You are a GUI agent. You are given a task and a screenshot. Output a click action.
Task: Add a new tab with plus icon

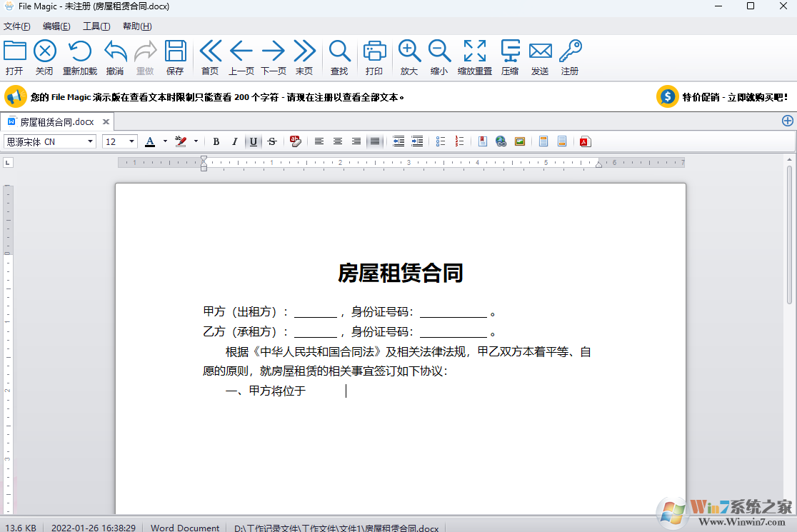787,121
